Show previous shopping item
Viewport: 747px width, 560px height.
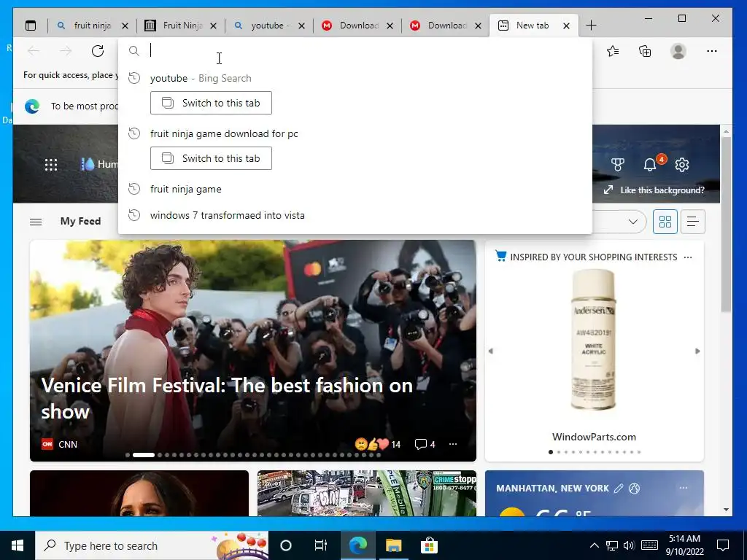click(x=491, y=351)
